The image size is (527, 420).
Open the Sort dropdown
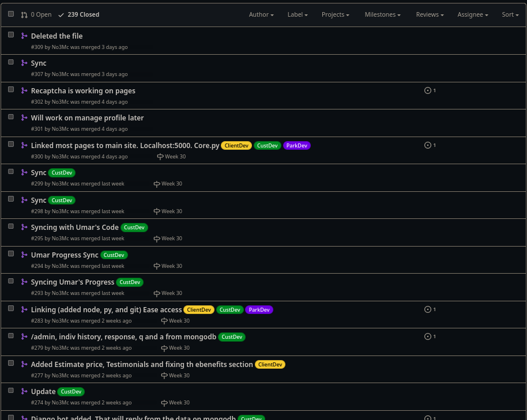(509, 14)
